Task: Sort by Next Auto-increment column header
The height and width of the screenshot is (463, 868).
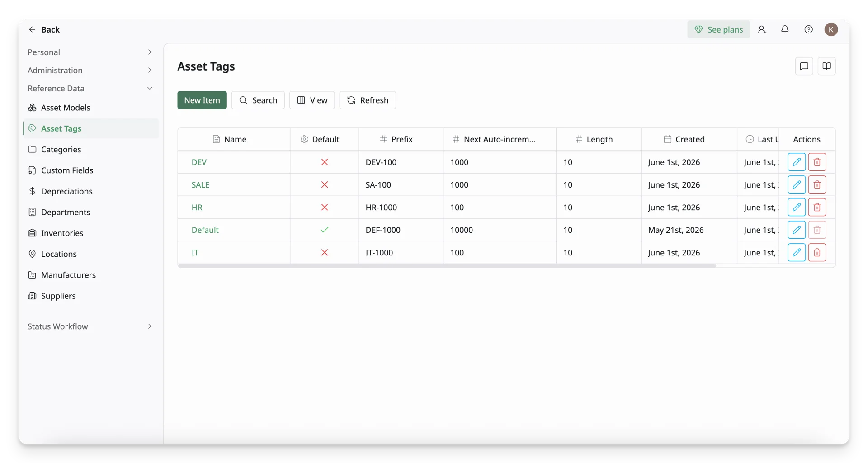Action: coord(500,139)
